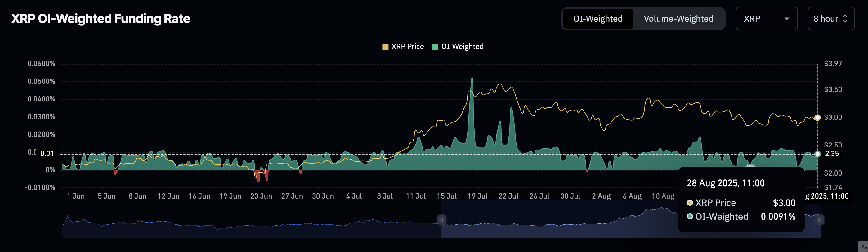Click the green OI-Weighted dot in tooltip
868x252 pixels.
click(690, 217)
